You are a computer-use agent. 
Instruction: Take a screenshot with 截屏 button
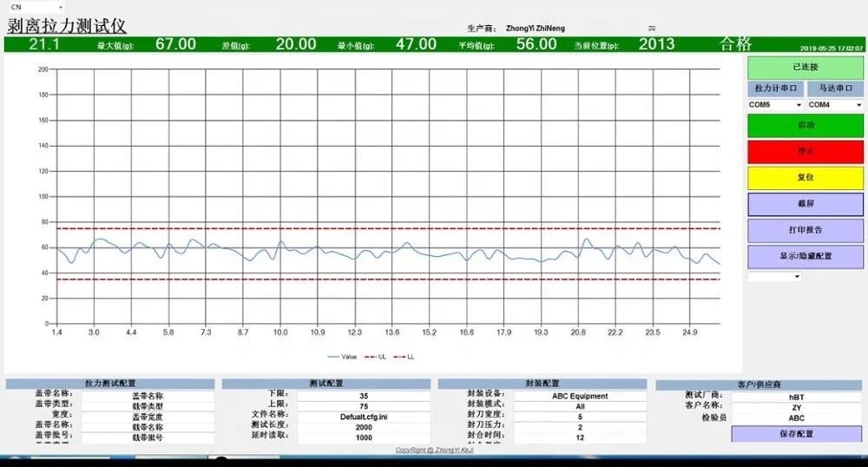[806, 204]
